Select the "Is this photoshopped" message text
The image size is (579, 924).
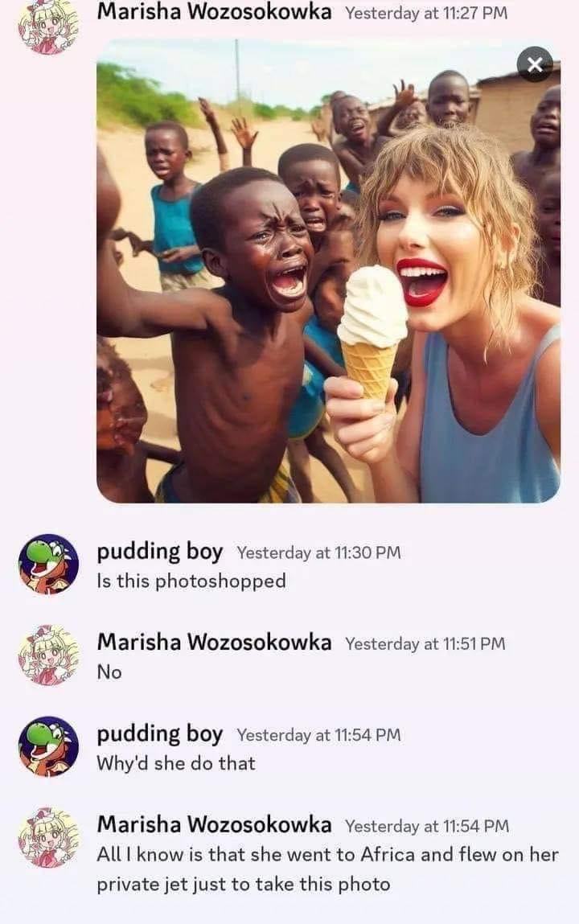pyautogui.click(x=191, y=581)
